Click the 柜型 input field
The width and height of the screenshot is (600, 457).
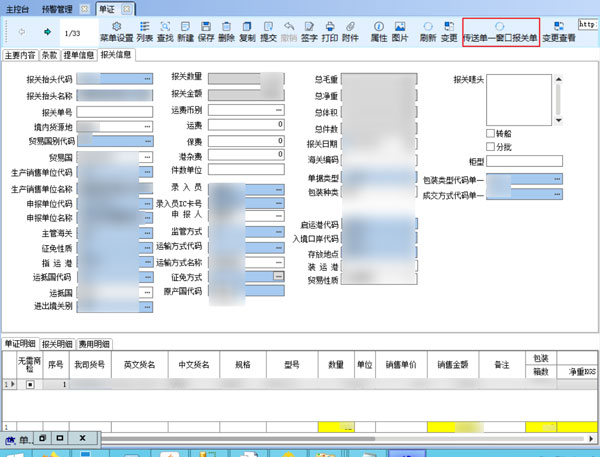pos(524,161)
